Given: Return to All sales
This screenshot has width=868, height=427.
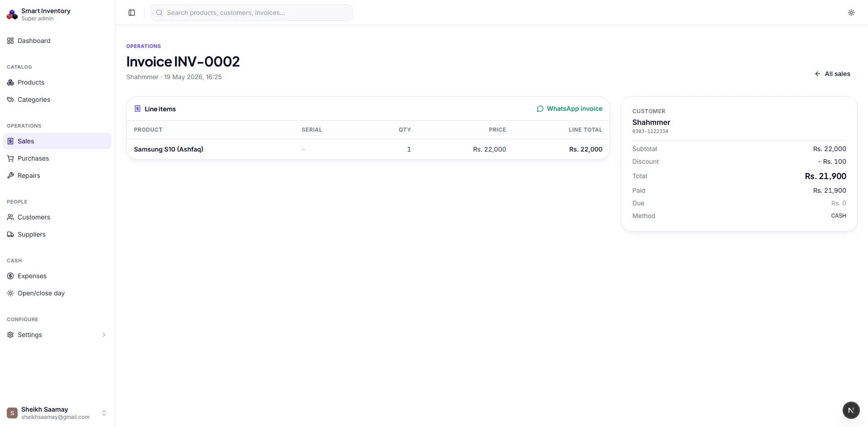Looking at the screenshot, I should (832, 74).
